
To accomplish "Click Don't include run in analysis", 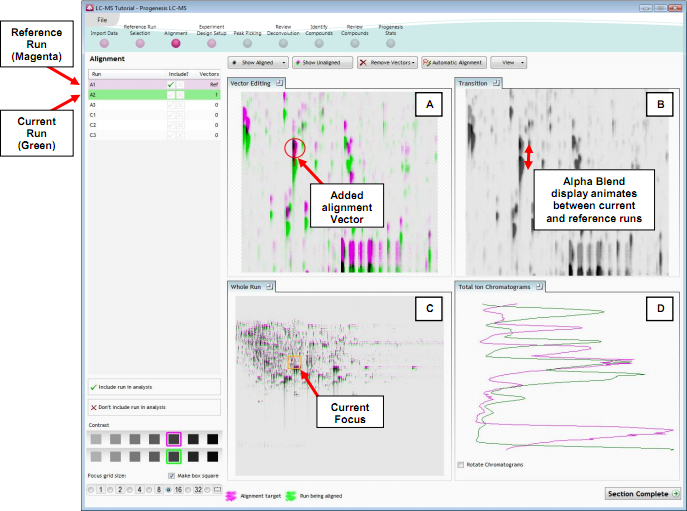I will point(154,407).
